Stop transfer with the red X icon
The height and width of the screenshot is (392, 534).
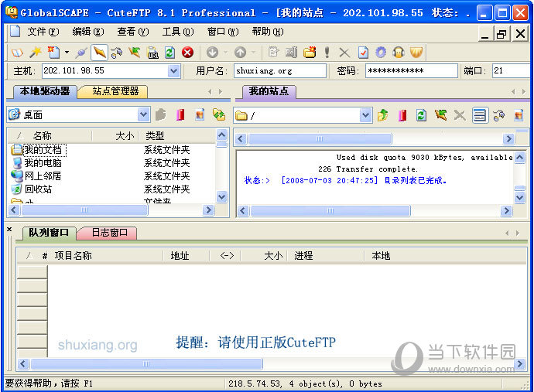pyautogui.click(x=187, y=53)
